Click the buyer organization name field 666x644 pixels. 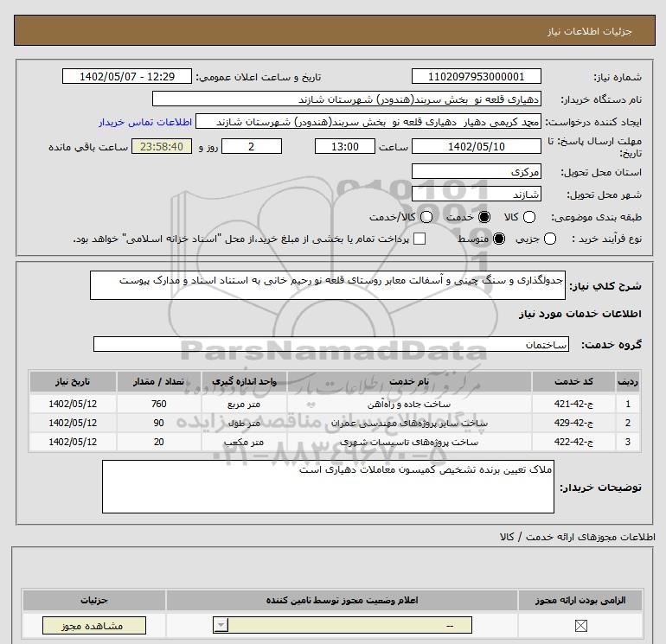point(347,99)
